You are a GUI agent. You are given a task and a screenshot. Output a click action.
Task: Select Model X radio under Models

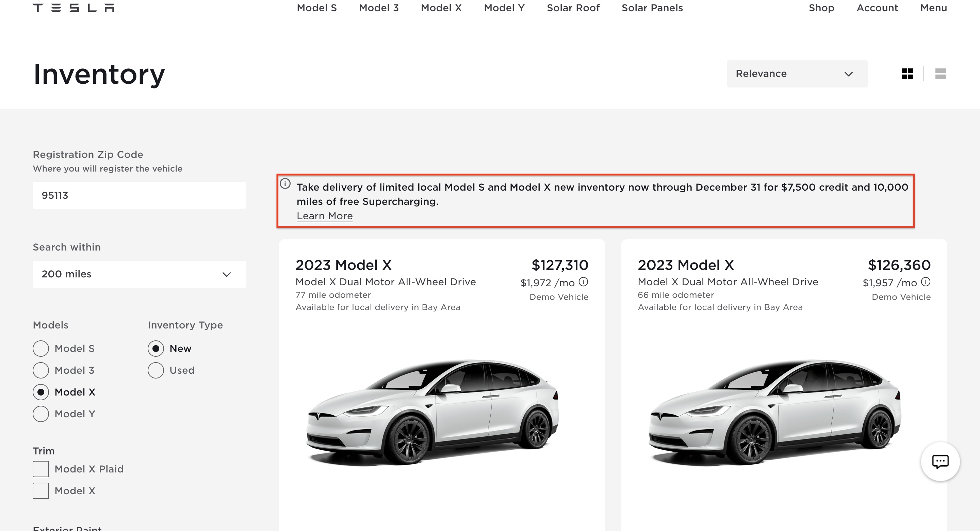[x=41, y=392]
